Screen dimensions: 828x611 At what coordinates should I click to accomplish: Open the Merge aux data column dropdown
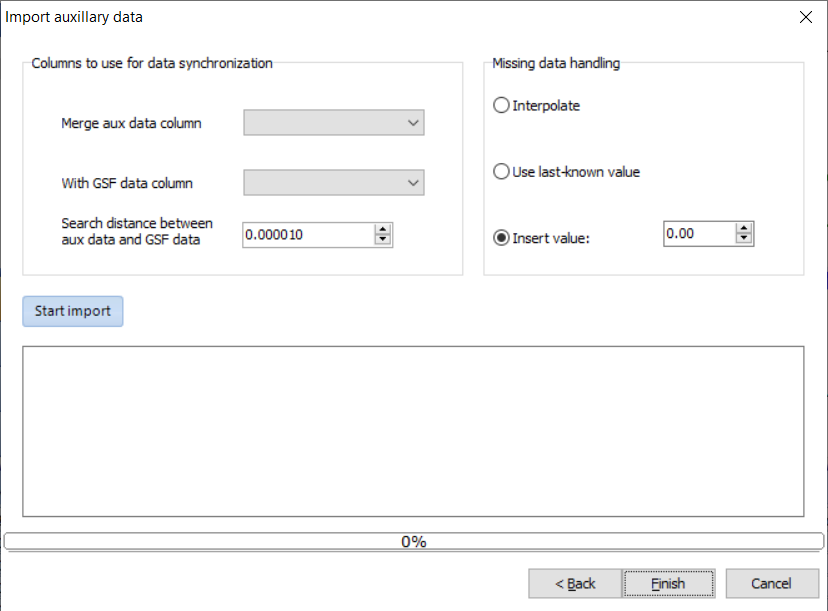pyautogui.click(x=333, y=122)
